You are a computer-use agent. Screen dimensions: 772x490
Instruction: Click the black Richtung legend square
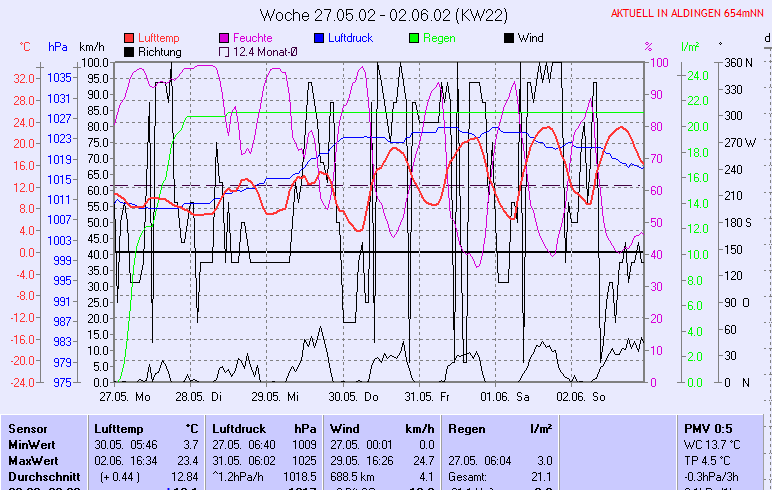(x=129, y=51)
